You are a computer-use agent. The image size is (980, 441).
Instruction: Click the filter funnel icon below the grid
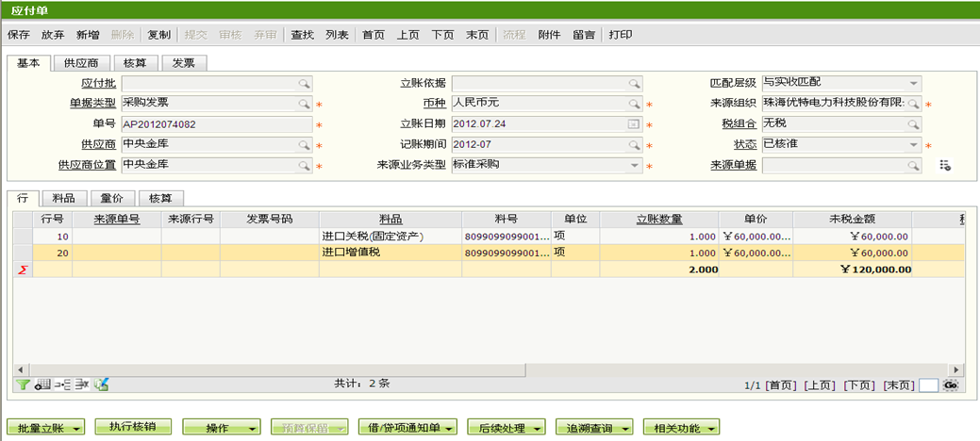24,384
